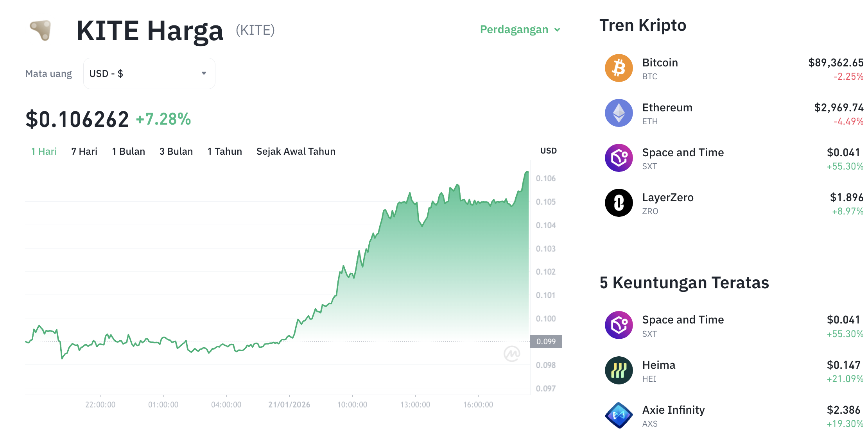Click the Bitcoin logo icon
868x436 pixels.
[x=619, y=68]
